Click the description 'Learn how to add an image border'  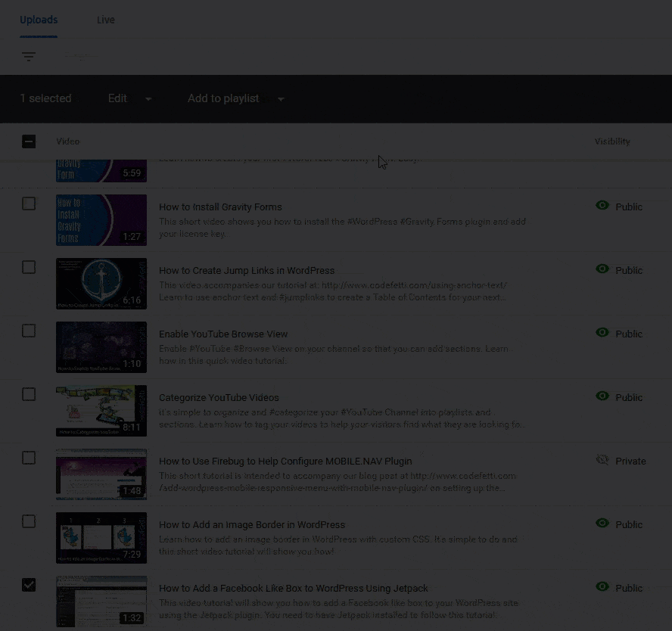click(338, 546)
